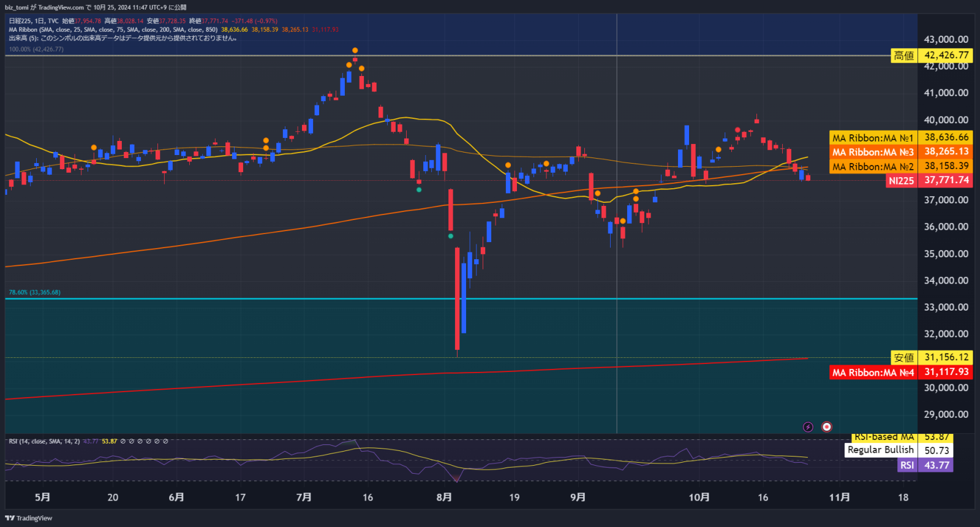Open the TradingView logo at bottom left

coord(28,518)
